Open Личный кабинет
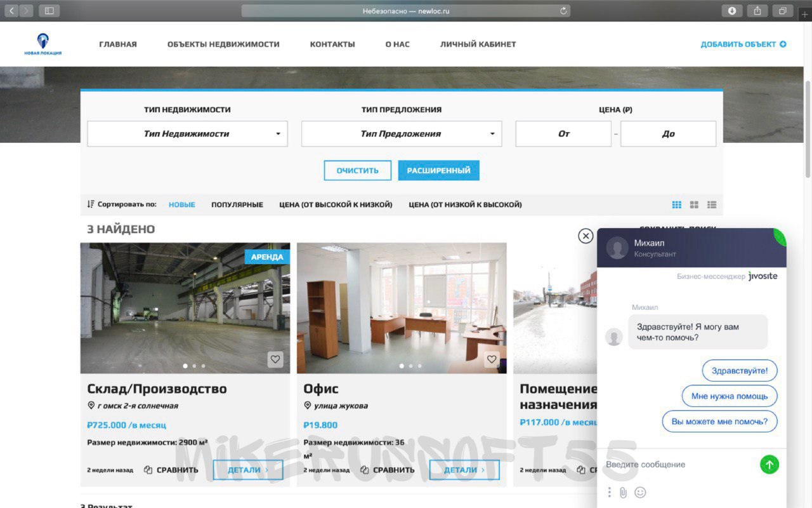This screenshot has height=508, width=812. (478, 44)
